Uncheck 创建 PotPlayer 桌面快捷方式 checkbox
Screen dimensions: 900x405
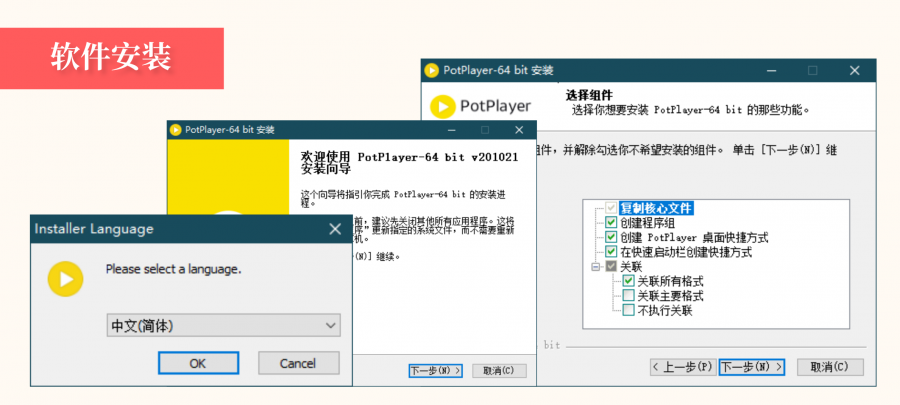pyautogui.click(x=612, y=237)
